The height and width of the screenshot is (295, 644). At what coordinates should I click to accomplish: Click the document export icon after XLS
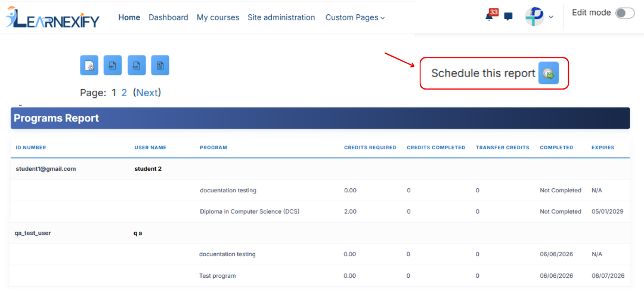(x=160, y=65)
